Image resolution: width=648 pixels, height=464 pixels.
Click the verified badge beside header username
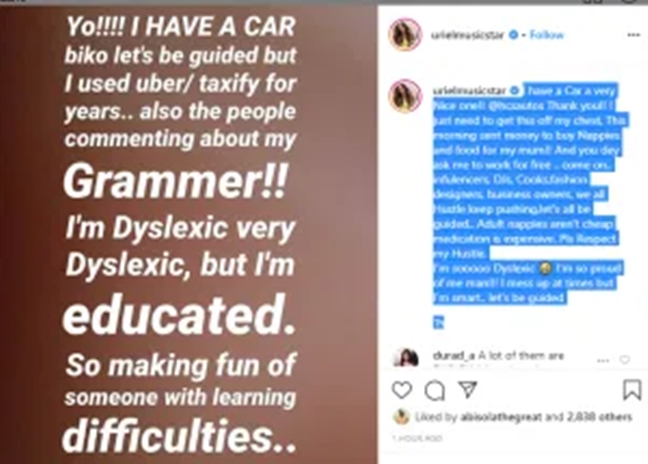click(513, 35)
